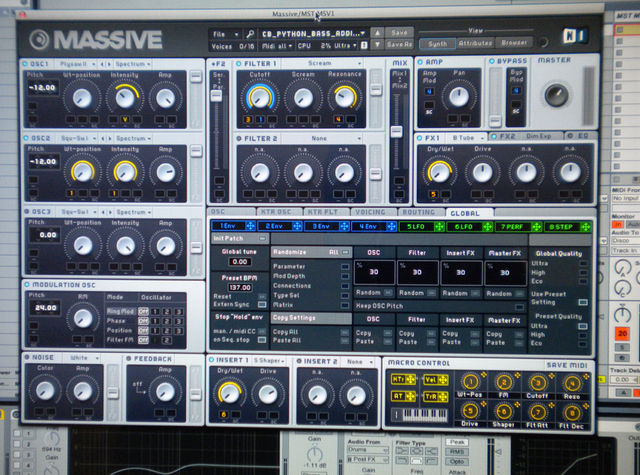Toggle Filter 2 power on/off
This screenshot has width=640, height=475.
coord(239,139)
